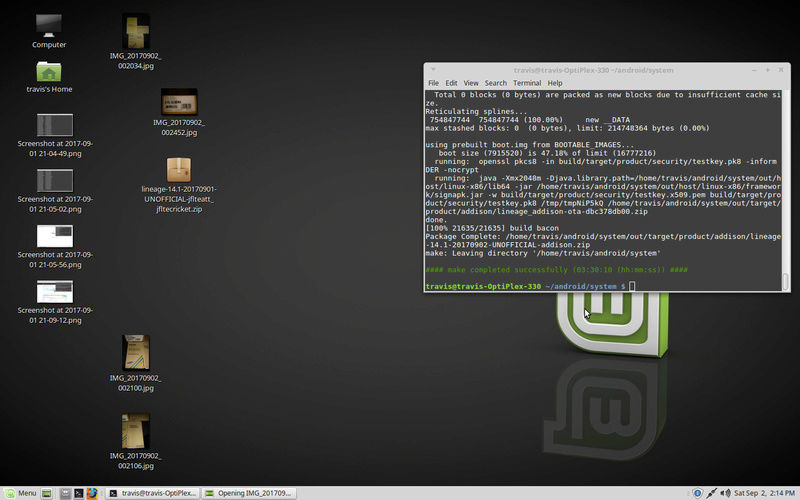The image size is (800, 500).
Task: Click the '[100% 21635/21635] build bacon' line
Action: 492,228
